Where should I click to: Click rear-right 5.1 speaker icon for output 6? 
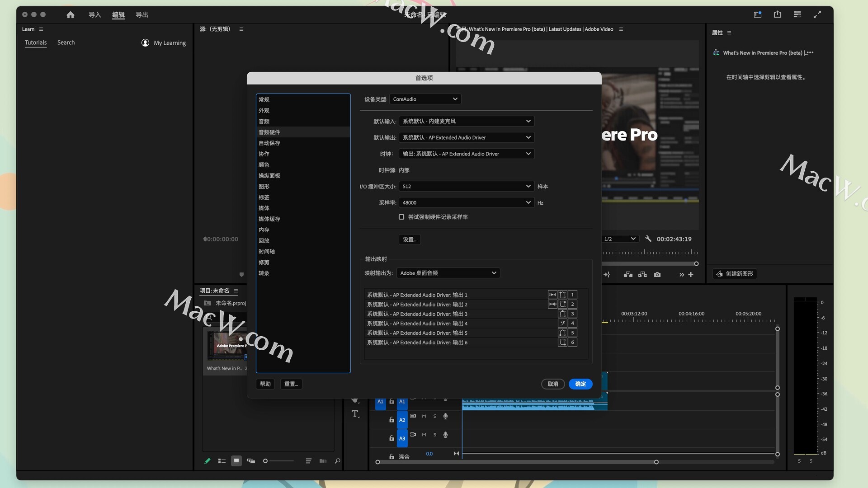tap(562, 342)
